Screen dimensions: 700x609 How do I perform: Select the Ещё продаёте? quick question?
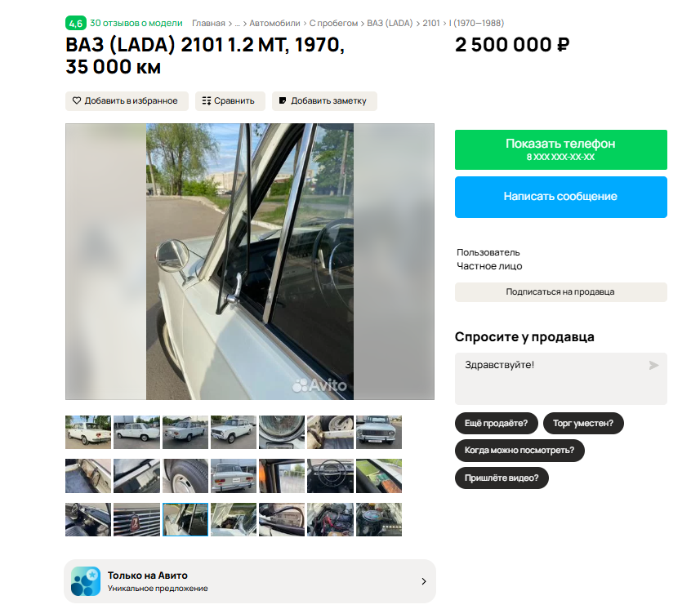coord(496,423)
